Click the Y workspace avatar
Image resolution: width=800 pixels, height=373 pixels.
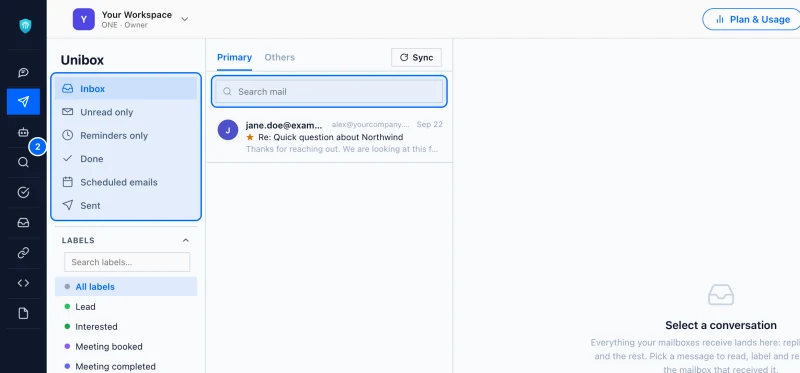click(x=84, y=19)
